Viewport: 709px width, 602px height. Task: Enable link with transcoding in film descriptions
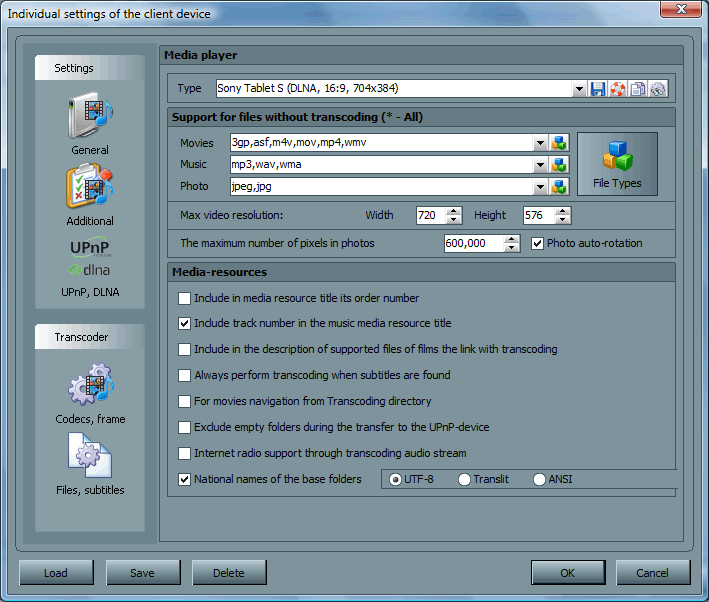tap(184, 349)
